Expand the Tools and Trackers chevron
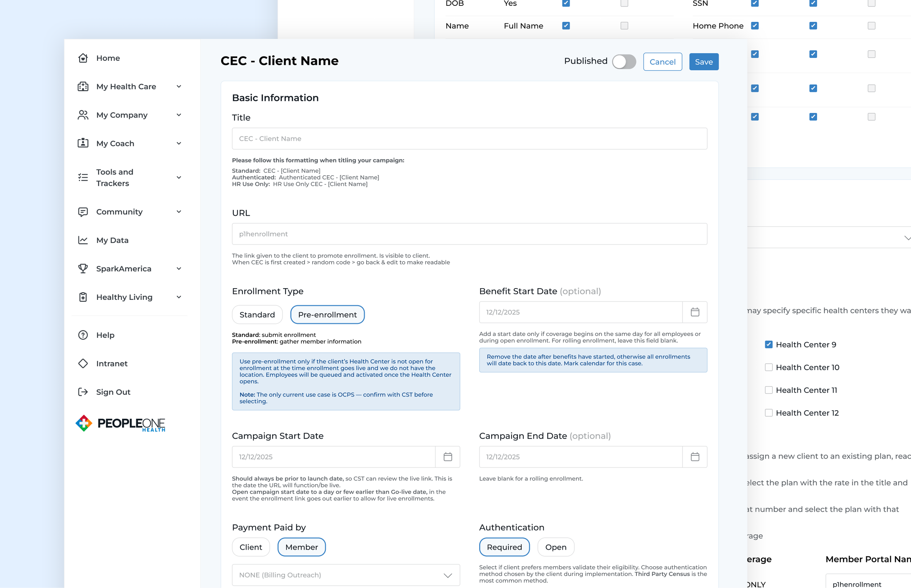The width and height of the screenshot is (911, 588). point(179,177)
